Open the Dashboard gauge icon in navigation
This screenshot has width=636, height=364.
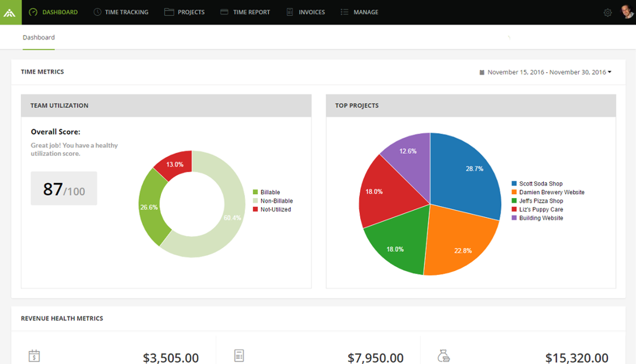click(33, 12)
